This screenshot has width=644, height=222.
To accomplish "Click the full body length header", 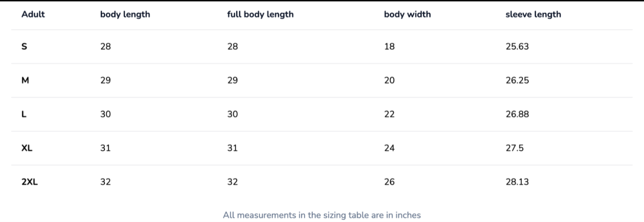I will tap(260, 14).
